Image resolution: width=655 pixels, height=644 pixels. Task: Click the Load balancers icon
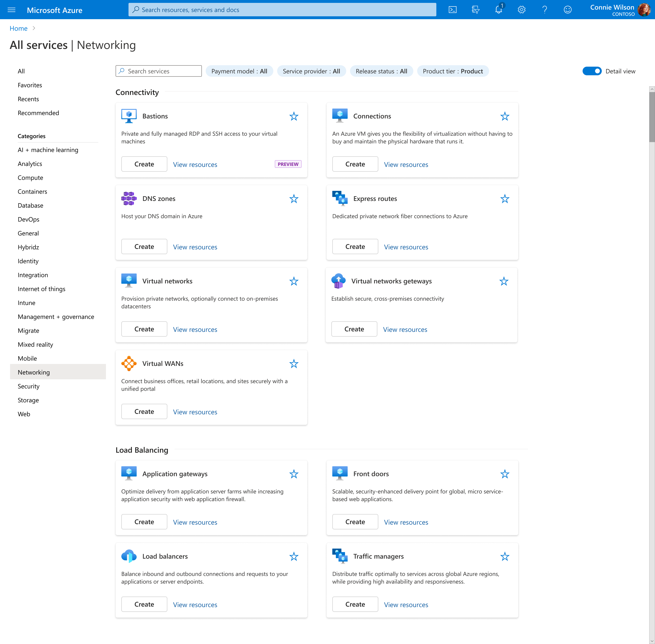(x=129, y=556)
